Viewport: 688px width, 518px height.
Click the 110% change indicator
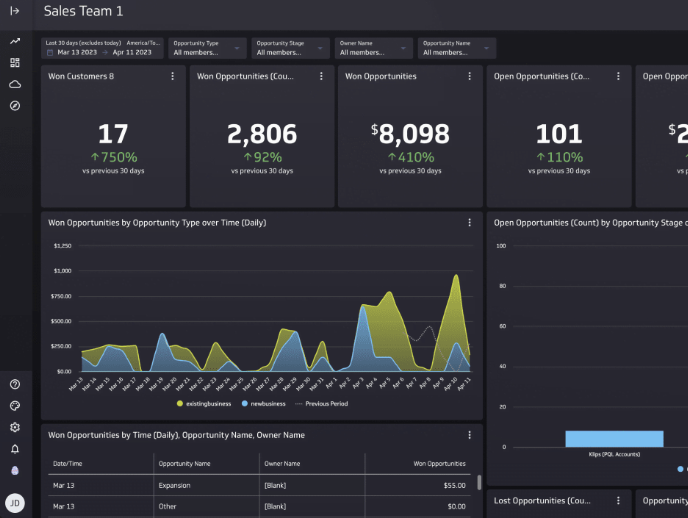coord(560,157)
